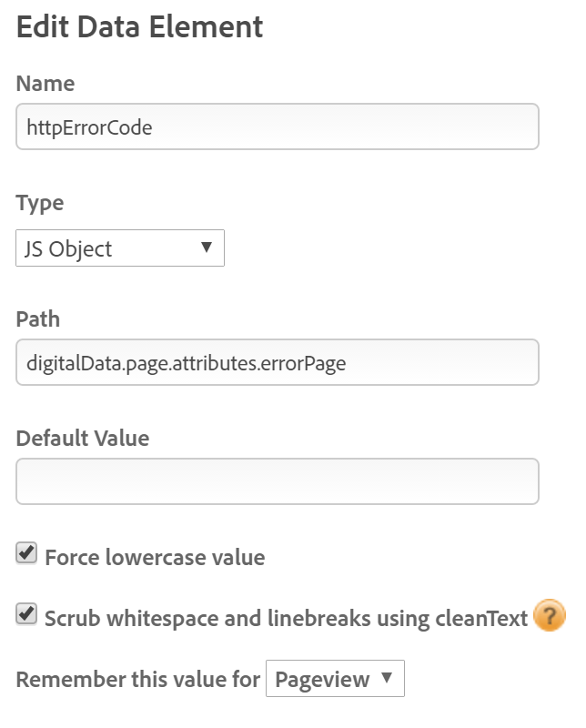Click the Force lowercase value label text
The image size is (586, 728).
pos(155,557)
